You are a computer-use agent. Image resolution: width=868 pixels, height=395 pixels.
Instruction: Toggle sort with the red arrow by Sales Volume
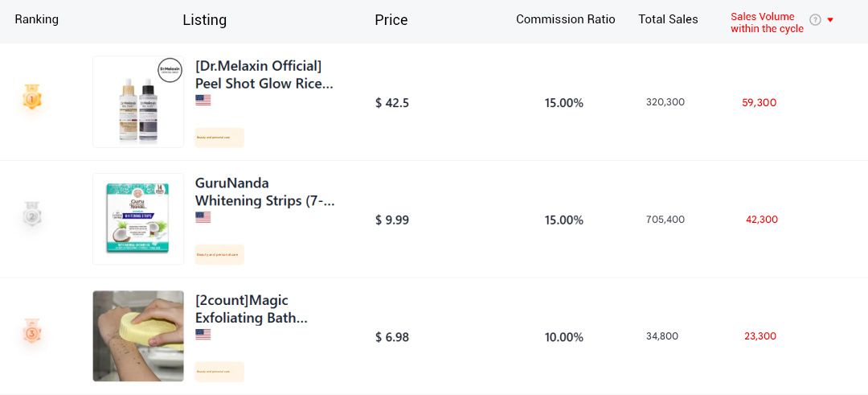click(x=830, y=20)
